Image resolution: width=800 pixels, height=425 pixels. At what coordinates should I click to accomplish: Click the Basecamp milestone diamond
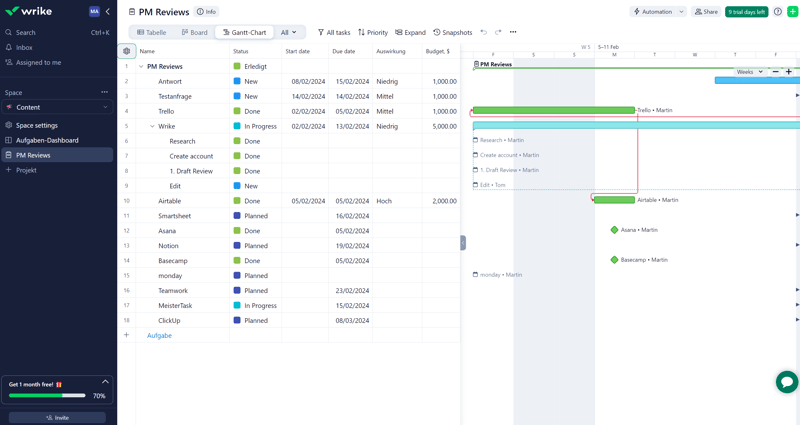pyautogui.click(x=614, y=260)
